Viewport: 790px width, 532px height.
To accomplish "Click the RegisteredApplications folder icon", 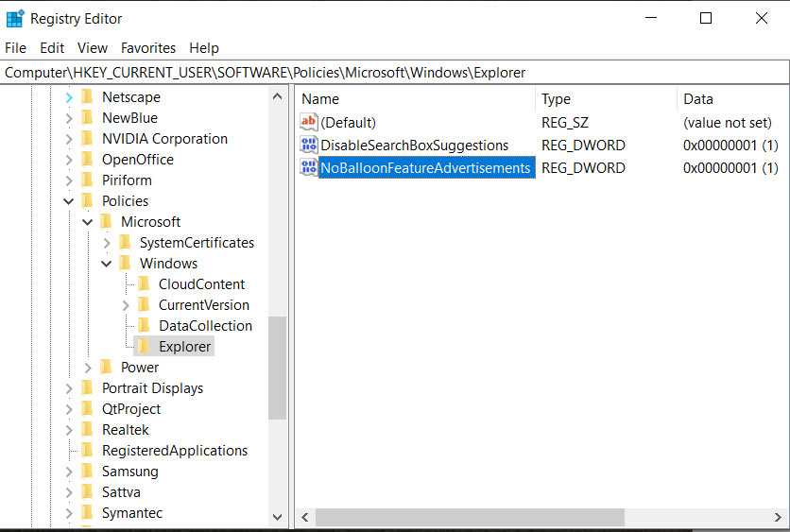I will pos(88,451).
